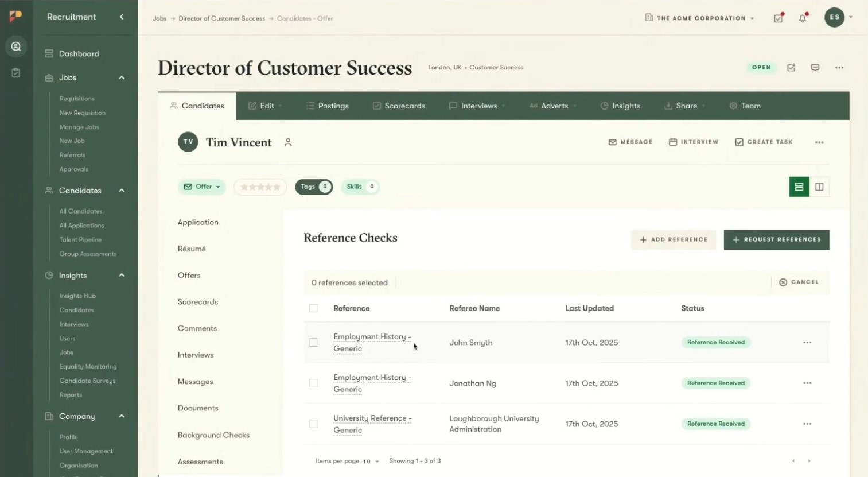
Task: Click the app logo icon
Action: (15, 16)
